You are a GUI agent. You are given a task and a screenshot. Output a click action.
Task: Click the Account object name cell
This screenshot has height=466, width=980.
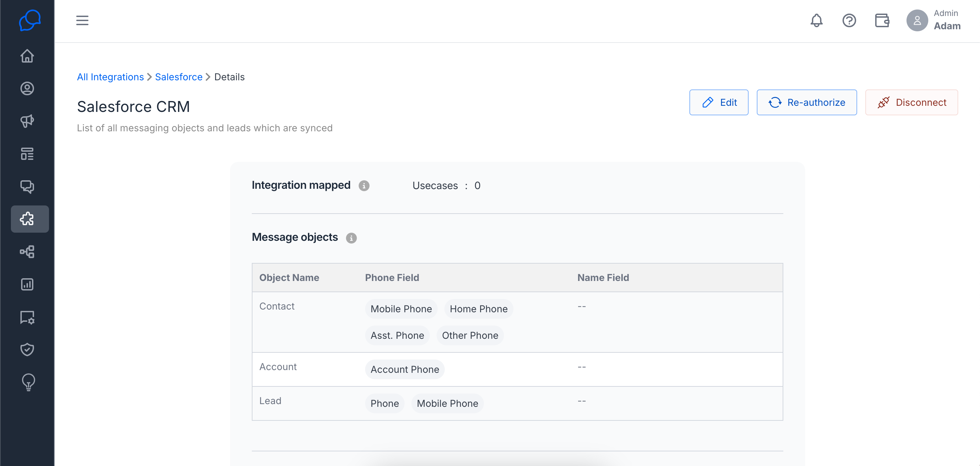point(278,367)
